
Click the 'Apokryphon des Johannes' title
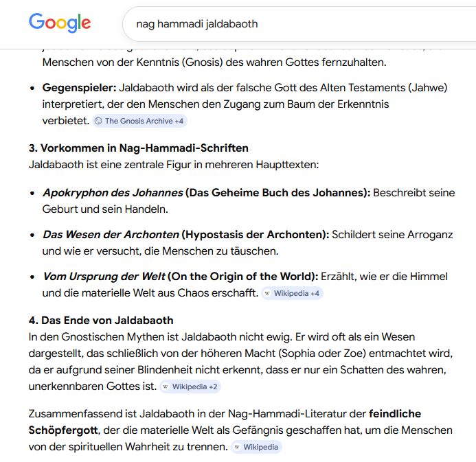[113, 193]
